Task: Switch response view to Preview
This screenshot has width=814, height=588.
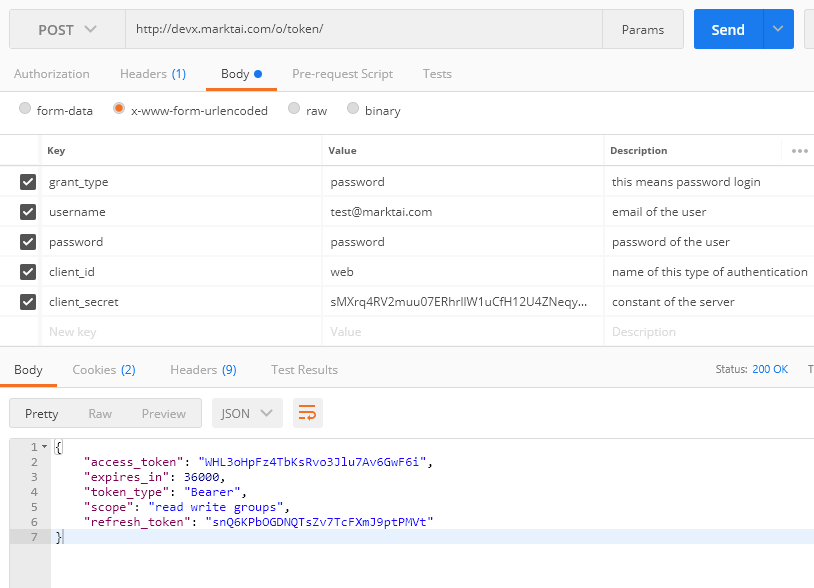Action: [163, 412]
